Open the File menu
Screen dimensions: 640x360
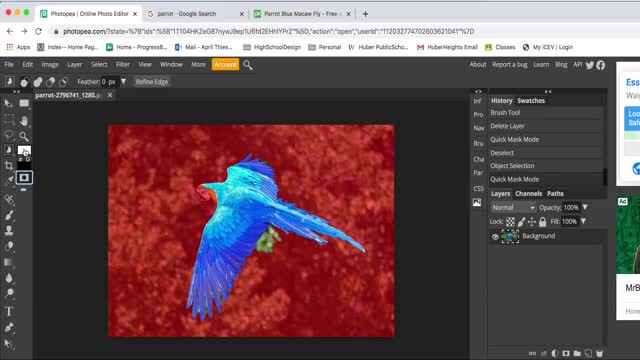tap(9, 64)
